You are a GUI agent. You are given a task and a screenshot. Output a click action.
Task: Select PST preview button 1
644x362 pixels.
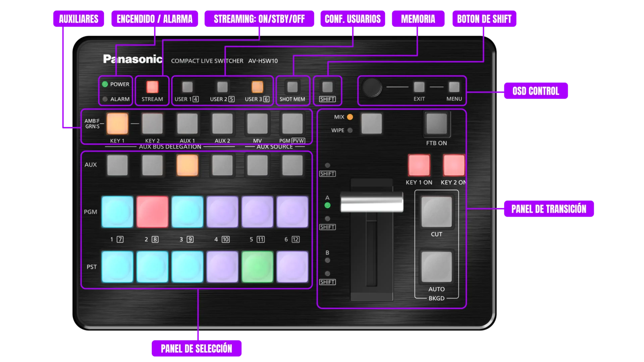click(117, 267)
